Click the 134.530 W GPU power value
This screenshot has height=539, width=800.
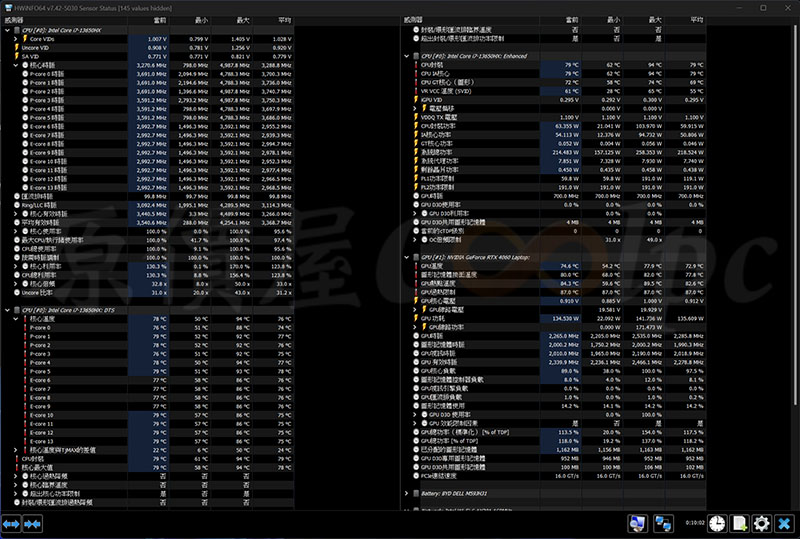[565, 318]
